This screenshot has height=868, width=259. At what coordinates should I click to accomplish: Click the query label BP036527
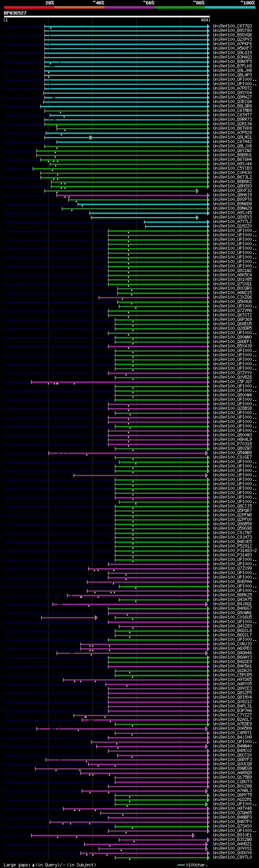tap(15, 13)
